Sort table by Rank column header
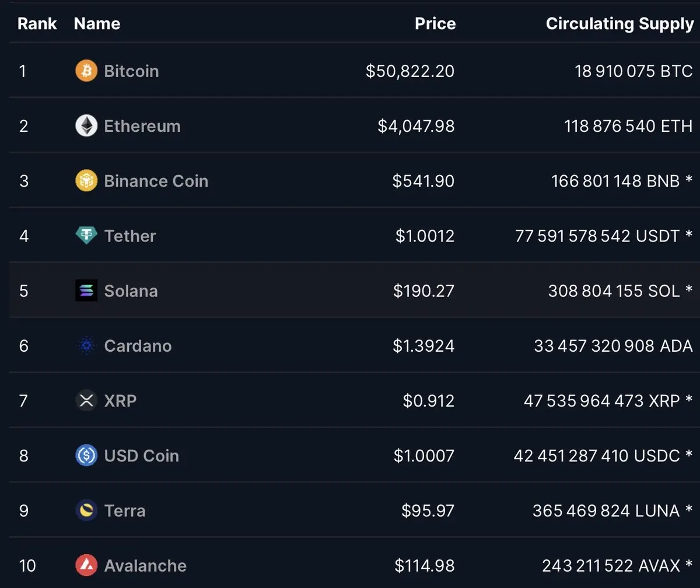Screen dimensions: 700x588 click(37, 24)
